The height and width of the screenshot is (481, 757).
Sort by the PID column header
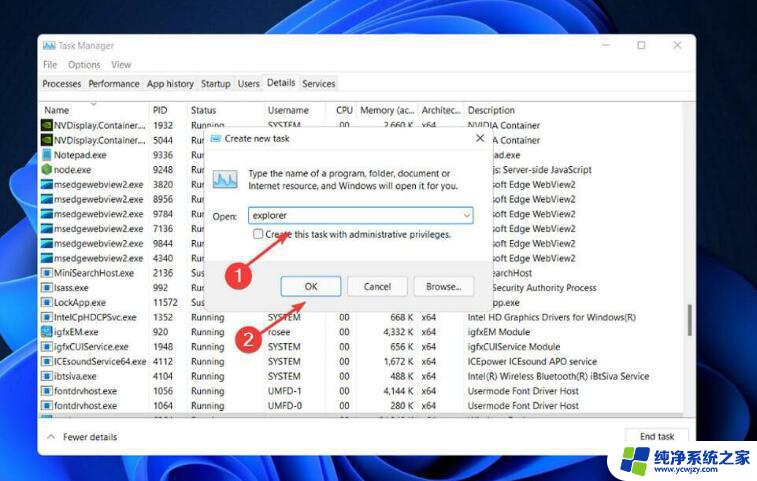pyautogui.click(x=160, y=110)
